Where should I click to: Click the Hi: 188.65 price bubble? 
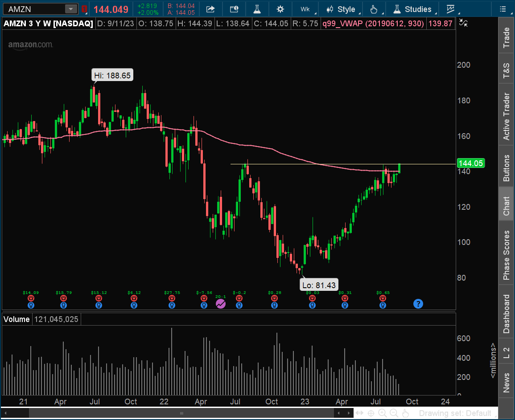[112, 75]
